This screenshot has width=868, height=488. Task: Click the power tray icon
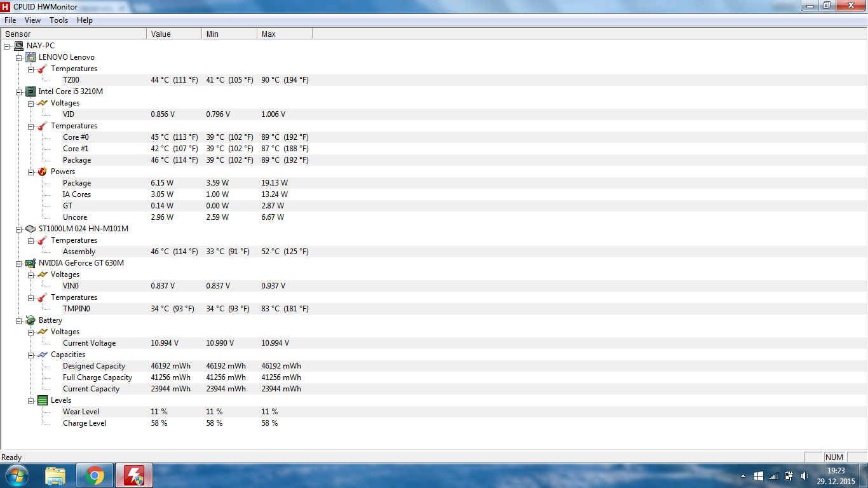coord(789,476)
